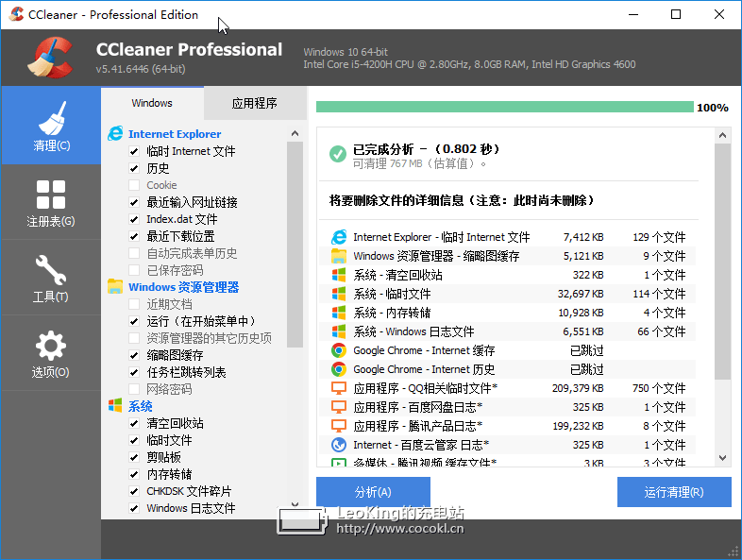Open the 注册表 Registry section

pyautogui.click(x=51, y=203)
